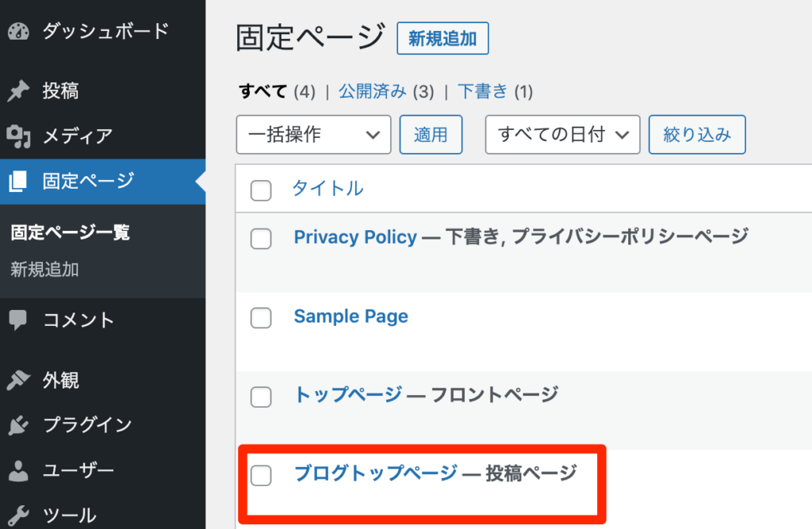
Task: Open 固定ページ一覧 submenu item
Action: 71,232
